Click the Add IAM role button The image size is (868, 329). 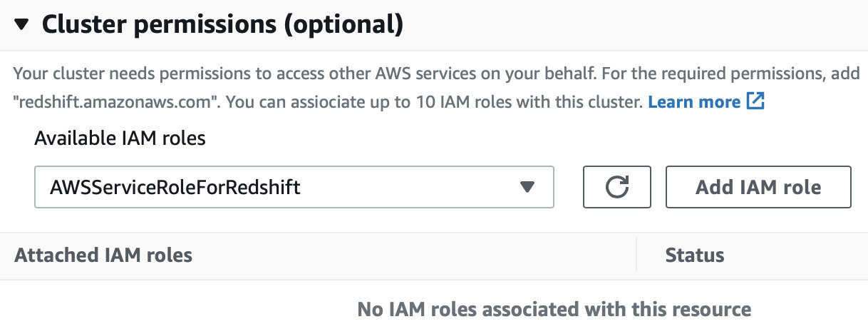758,187
